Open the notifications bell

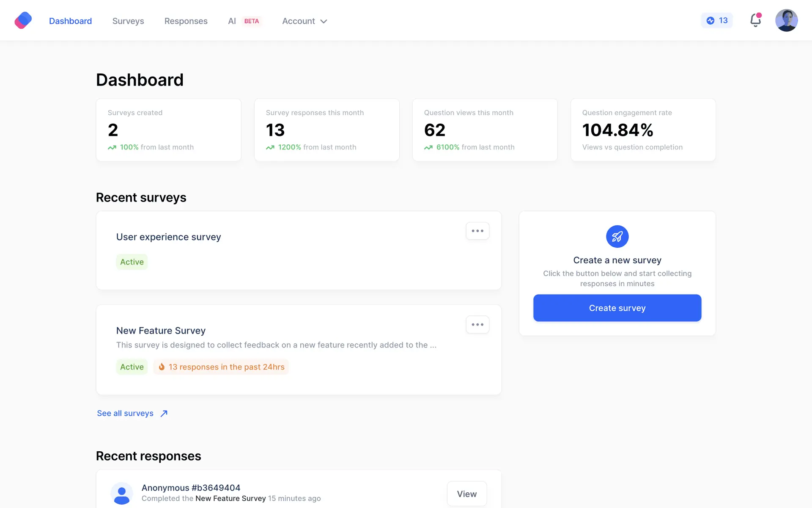coord(755,20)
